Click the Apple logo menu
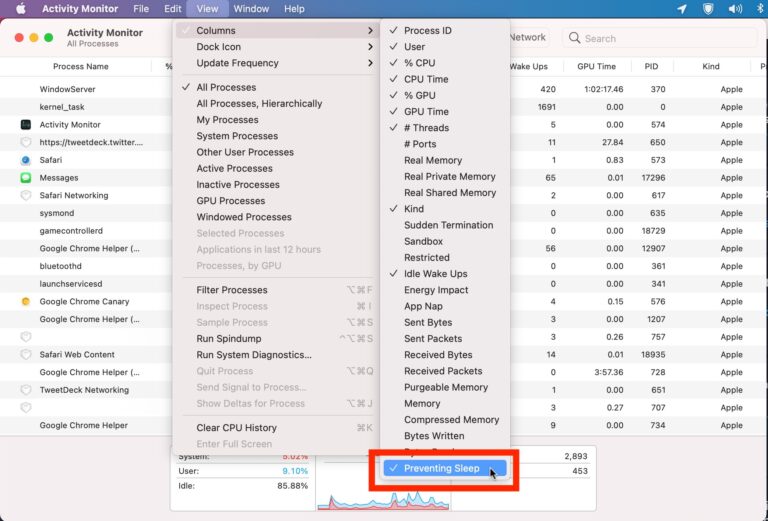The image size is (768, 521). click(x=20, y=9)
